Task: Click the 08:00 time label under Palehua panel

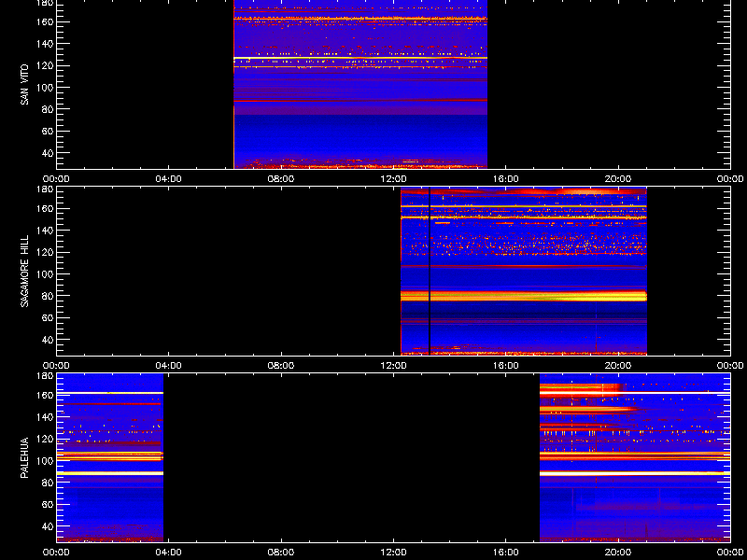Action: click(281, 553)
